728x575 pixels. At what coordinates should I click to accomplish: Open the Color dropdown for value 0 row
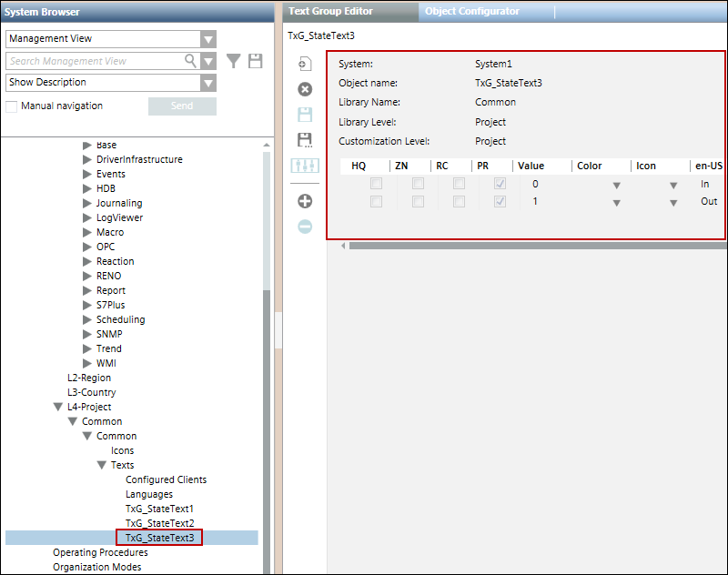click(x=616, y=185)
